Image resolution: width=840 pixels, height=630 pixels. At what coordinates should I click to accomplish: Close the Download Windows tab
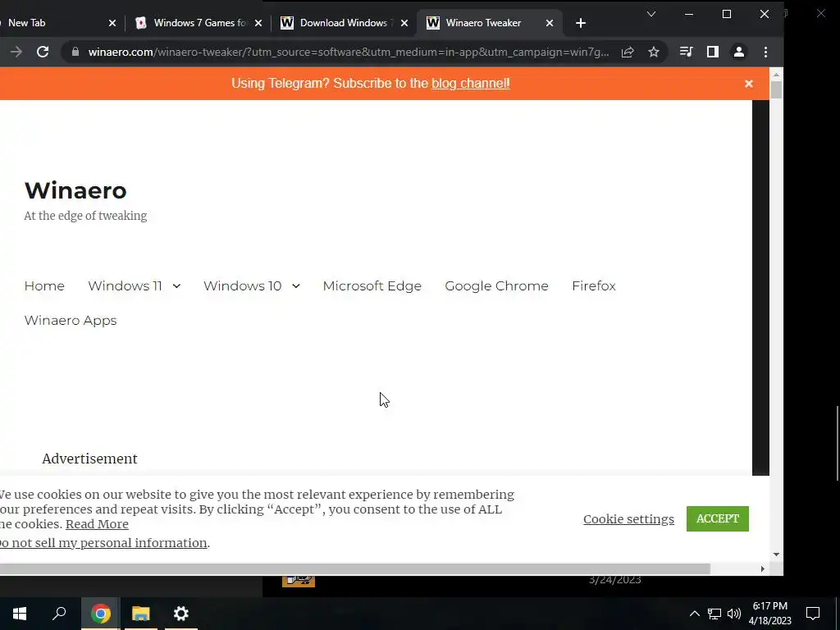(404, 23)
